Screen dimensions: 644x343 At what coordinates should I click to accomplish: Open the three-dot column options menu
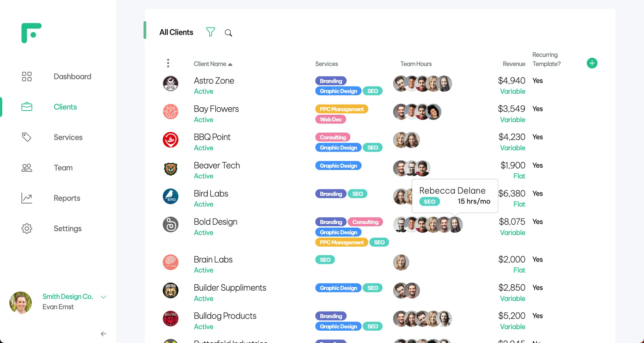click(168, 63)
